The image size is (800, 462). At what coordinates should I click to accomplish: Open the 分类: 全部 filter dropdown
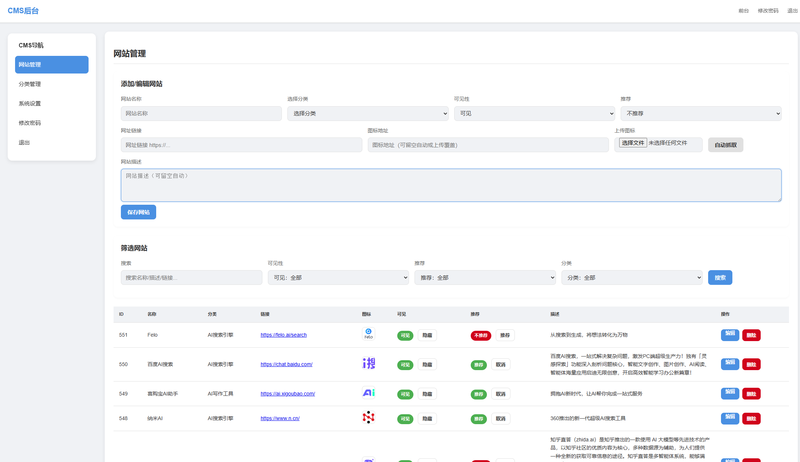point(631,277)
